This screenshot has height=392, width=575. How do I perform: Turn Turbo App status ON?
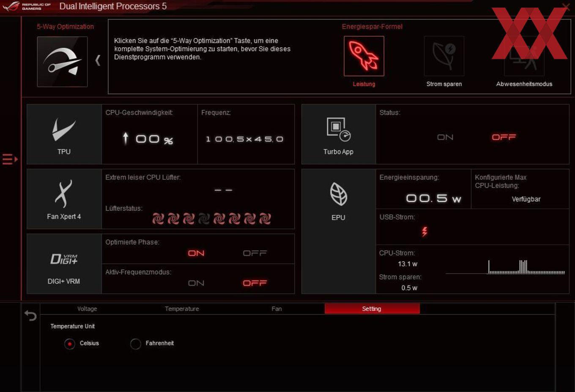pyautogui.click(x=445, y=137)
